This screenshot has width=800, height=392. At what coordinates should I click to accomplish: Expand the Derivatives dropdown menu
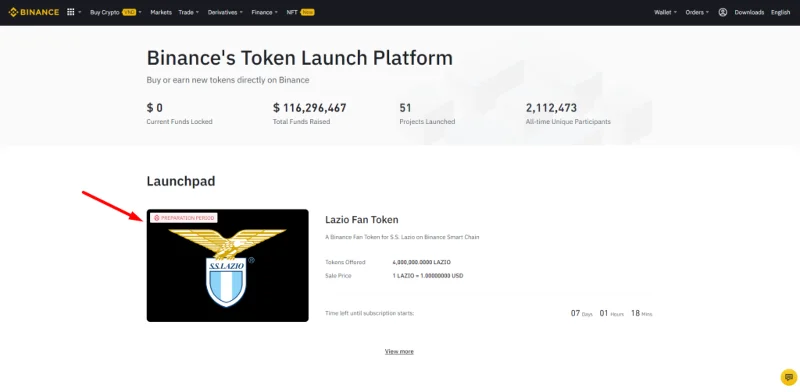point(225,12)
